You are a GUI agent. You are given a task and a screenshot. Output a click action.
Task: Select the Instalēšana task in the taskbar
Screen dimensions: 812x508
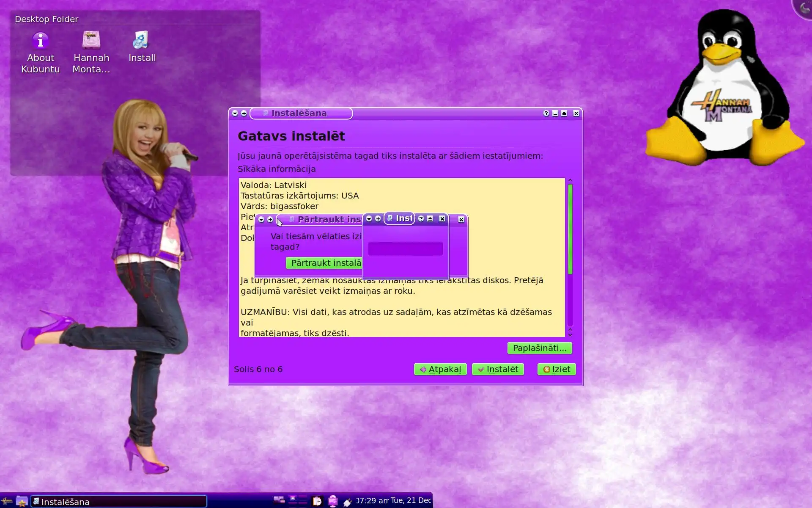(x=119, y=502)
